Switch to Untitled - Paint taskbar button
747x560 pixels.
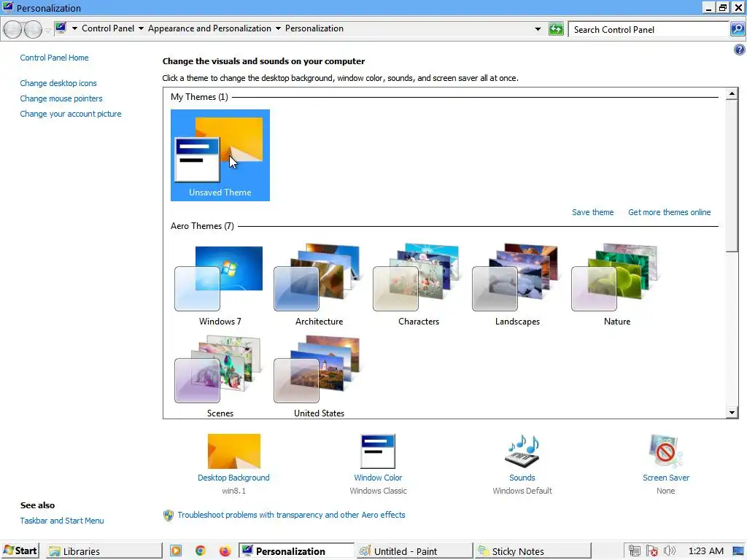(414, 551)
